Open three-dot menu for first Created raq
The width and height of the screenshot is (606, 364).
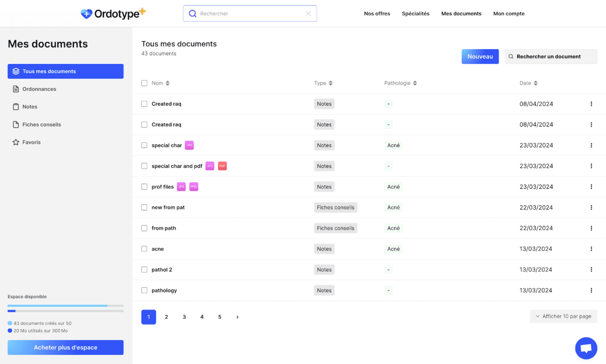pyautogui.click(x=591, y=104)
